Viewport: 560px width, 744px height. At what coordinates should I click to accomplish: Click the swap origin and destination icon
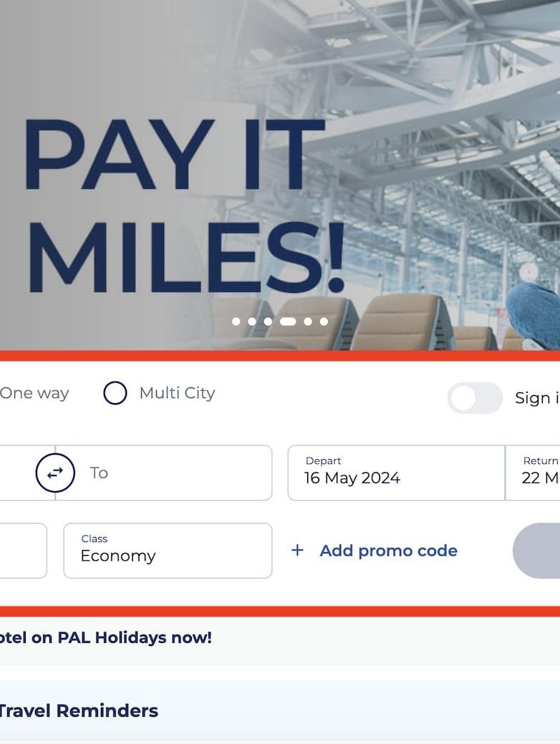(55, 473)
